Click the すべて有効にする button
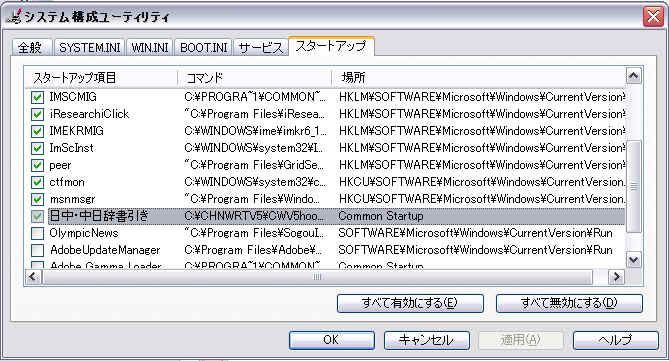 (410, 303)
